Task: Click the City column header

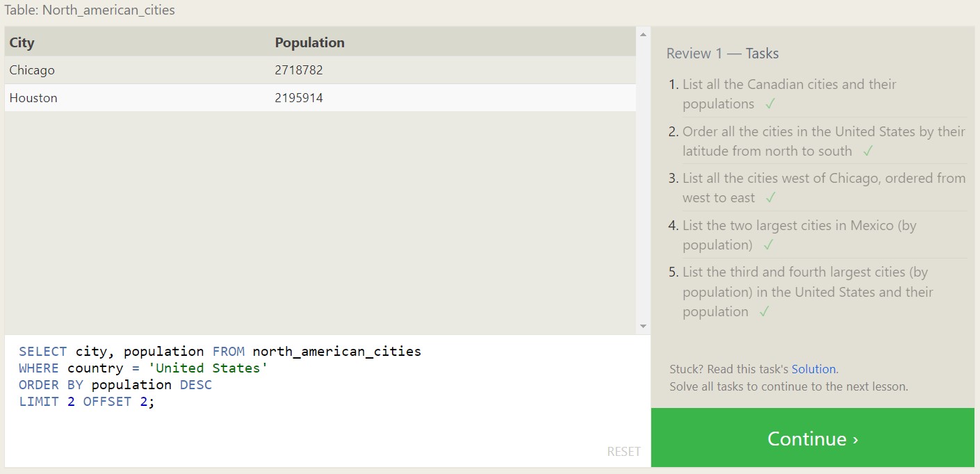Action: [x=22, y=42]
